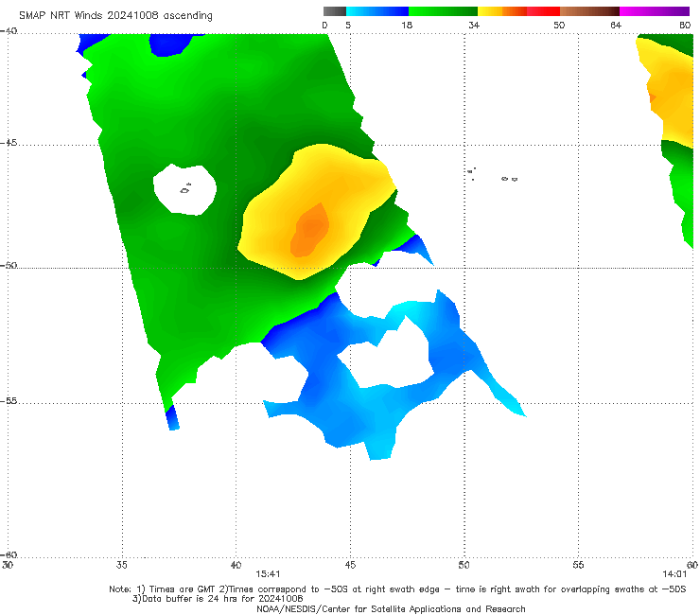Click the latitude axis label '-50'
Viewport: 700px width, 615px height.
point(9,265)
